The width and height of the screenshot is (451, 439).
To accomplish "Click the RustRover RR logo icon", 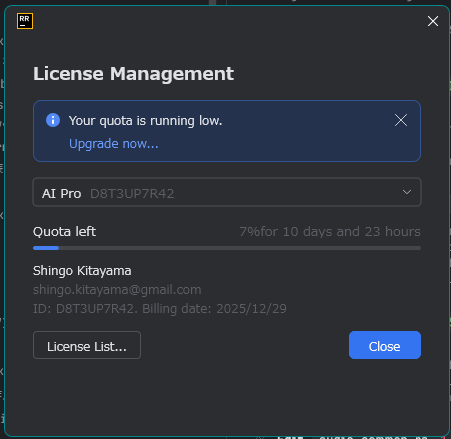I will pyautogui.click(x=25, y=21).
